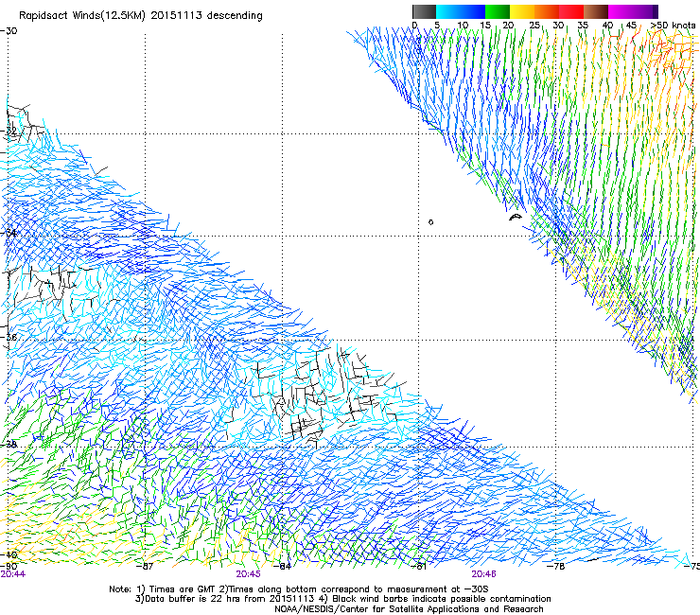The height and width of the screenshot is (615, 700).
Task: Click the '20:46' time label
Action: point(484,574)
